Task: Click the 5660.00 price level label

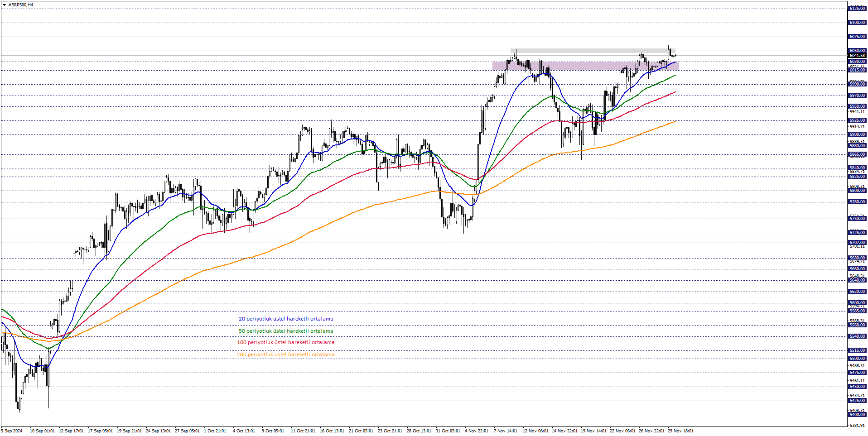Action: click(857, 269)
